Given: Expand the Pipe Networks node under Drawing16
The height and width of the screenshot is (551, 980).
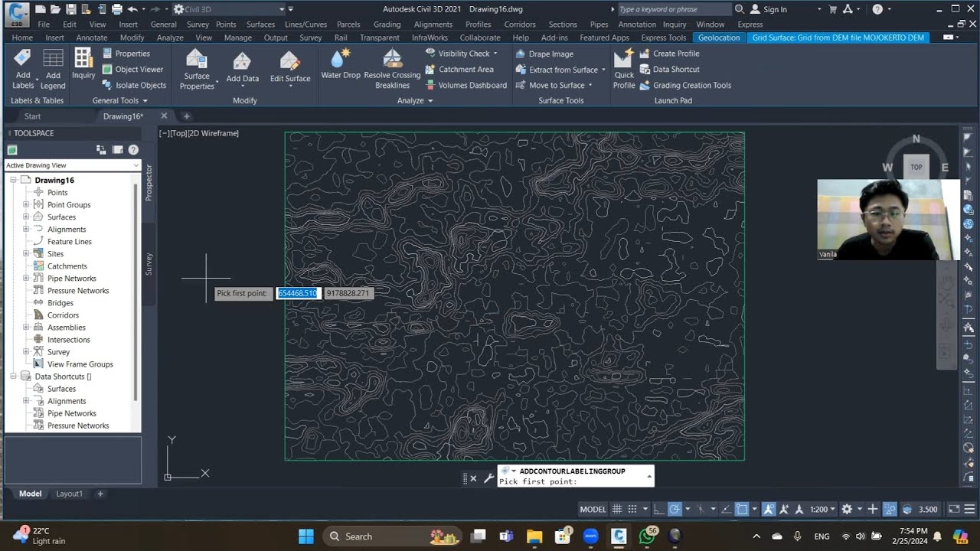Looking at the screenshot, I should (x=26, y=279).
